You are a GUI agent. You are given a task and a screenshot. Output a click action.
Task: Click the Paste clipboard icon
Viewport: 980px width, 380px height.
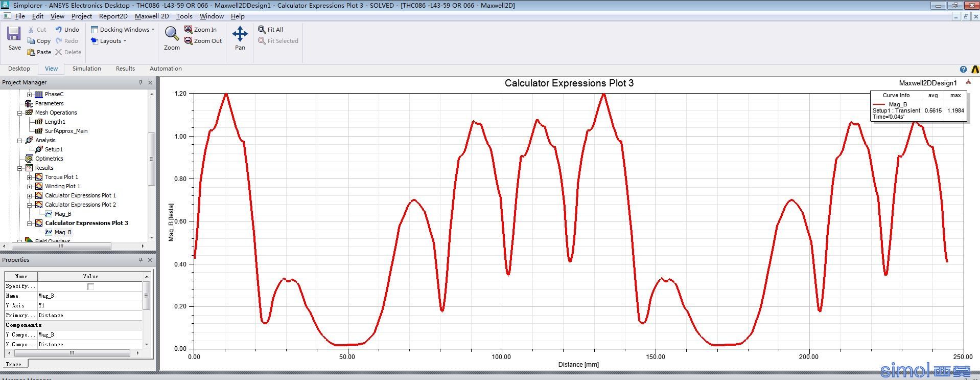31,52
